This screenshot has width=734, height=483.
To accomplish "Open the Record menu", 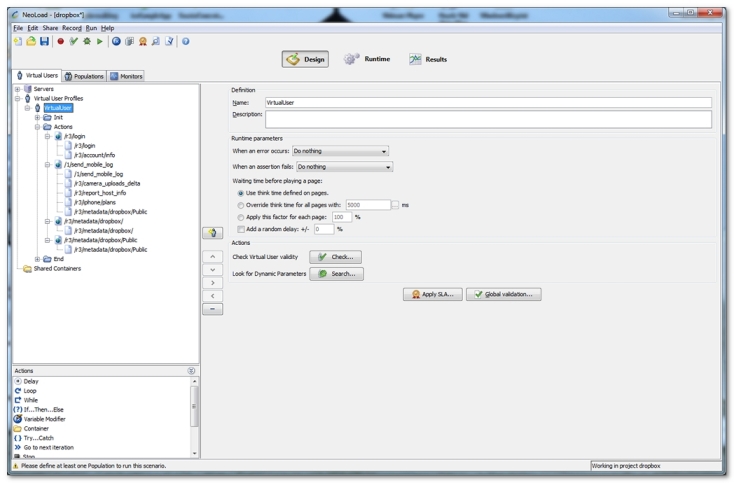I will [x=72, y=28].
